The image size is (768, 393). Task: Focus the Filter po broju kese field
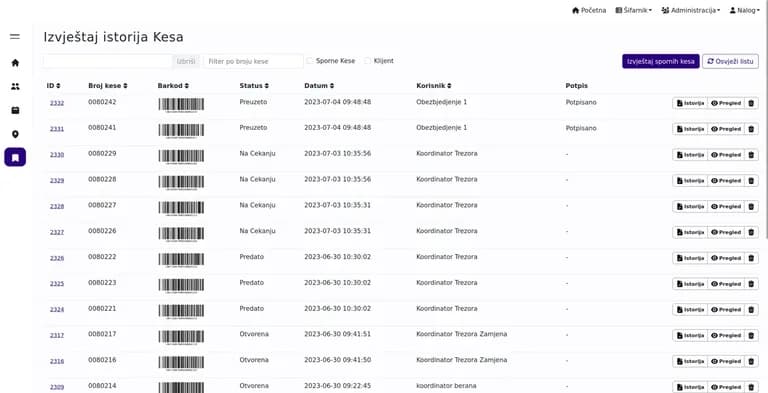click(x=253, y=61)
